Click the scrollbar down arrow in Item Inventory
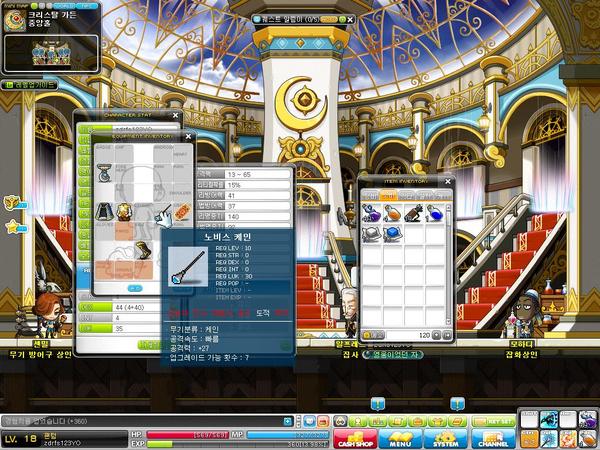Image resolution: width=600 pixels, height=450 pixels. click(x=448, y=322)
